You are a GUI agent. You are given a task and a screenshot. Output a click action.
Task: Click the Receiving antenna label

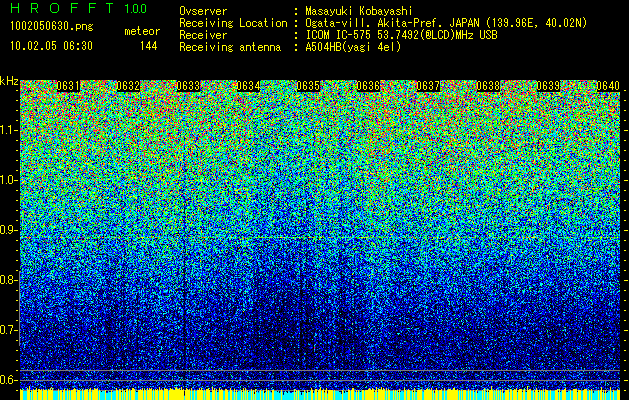pyautogui.click(x=230, y=47)
